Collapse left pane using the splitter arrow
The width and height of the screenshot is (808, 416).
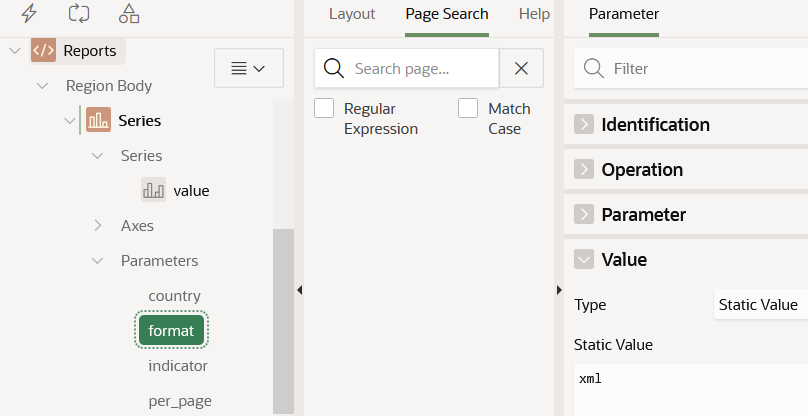tap(299, 290)
